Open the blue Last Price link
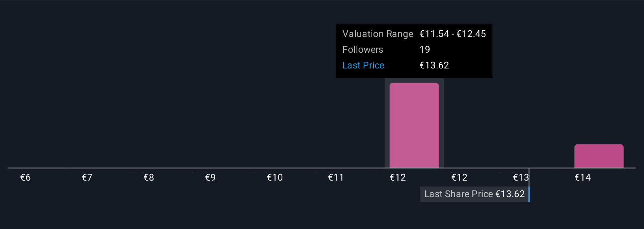 click(363, 65)
